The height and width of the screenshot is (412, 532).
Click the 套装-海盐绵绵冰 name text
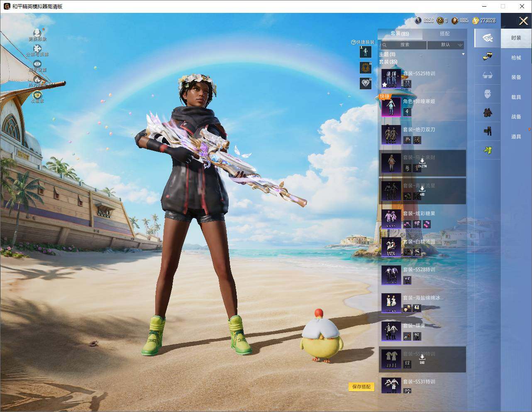coord(422,298)
